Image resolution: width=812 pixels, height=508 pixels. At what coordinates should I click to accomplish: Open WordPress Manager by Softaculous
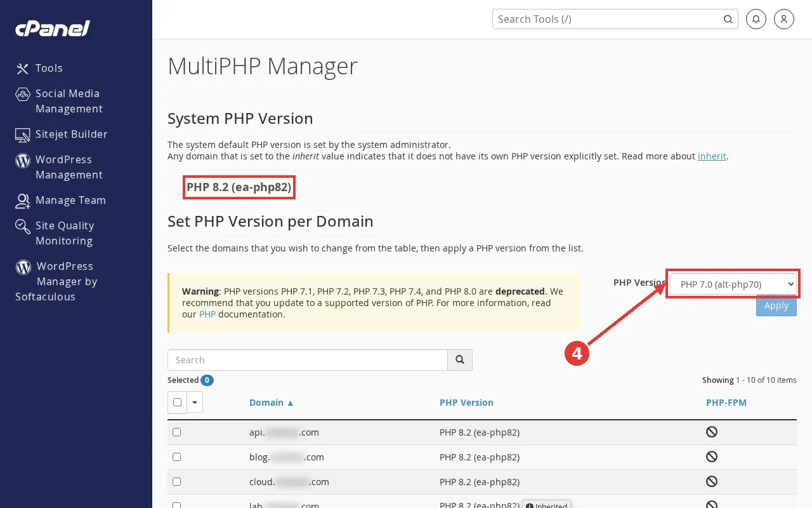click(56, 281)
